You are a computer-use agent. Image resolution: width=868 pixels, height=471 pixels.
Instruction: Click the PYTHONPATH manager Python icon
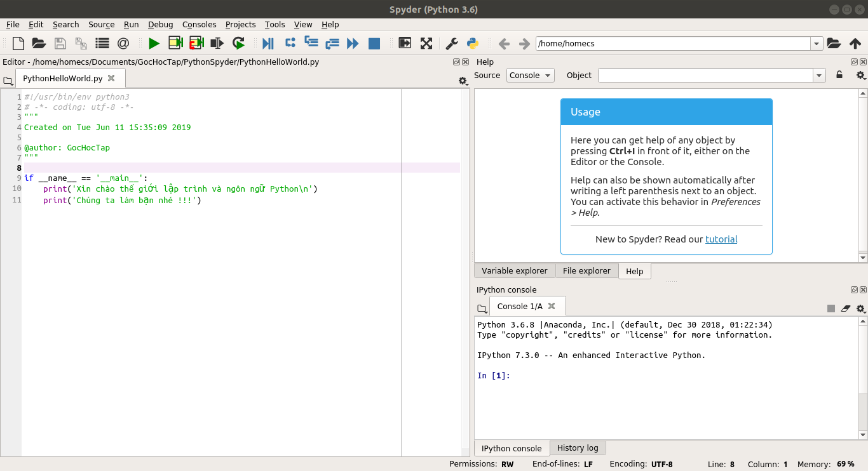point(472,44)
